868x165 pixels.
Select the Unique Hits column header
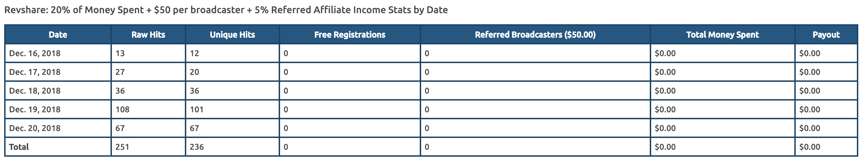pos(232,35)
